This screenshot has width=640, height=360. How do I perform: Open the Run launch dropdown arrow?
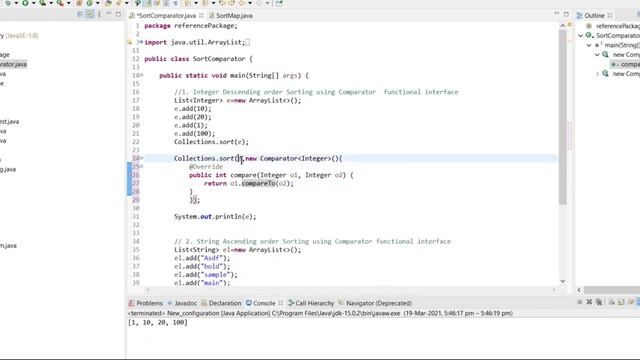pyautogui.click(x=33, y=3)
